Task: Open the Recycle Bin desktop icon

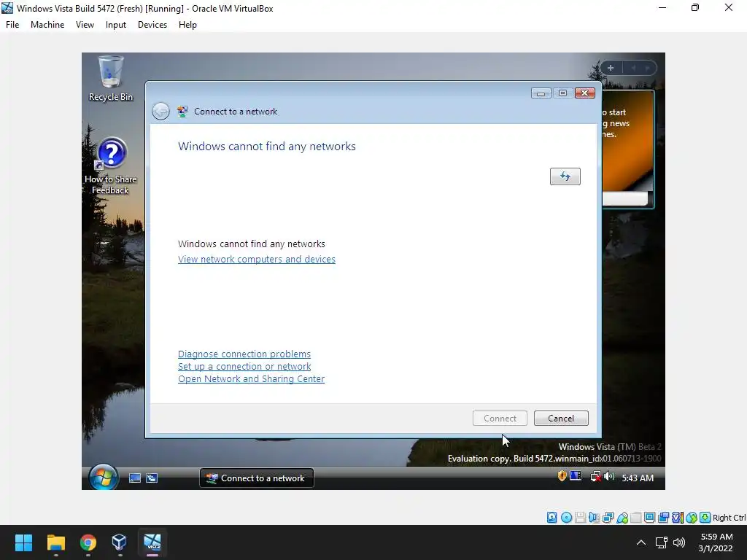Action: (111, 79)
